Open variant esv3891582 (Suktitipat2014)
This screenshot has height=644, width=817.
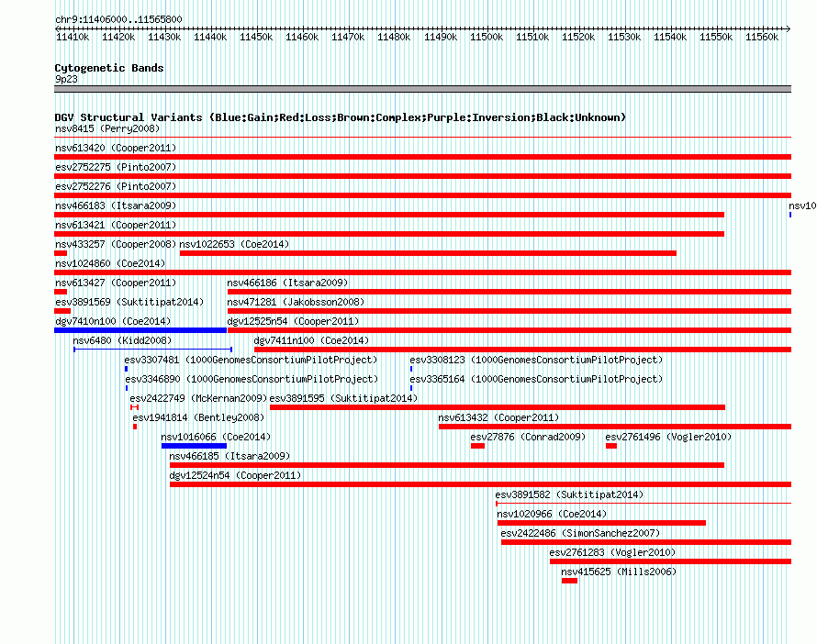click(569, 494)
